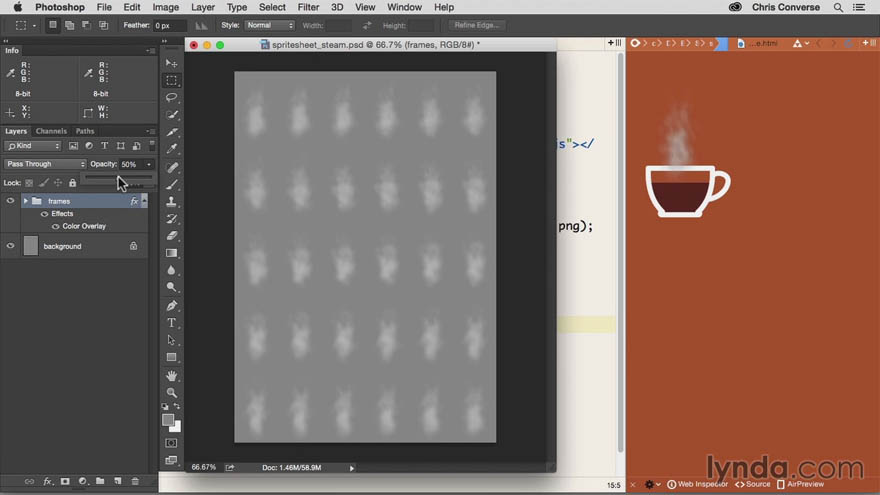Open the Opacity slider dropdown arrow
The width and height of the screenshot is (880, 495).
pos(149,164)
